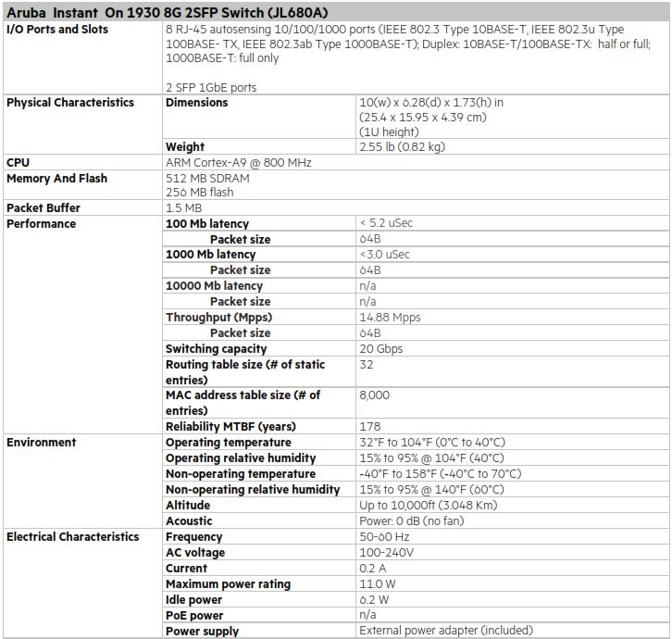The image size is (672, 639).
Task: Click the value '-40°F to 158°F (-40°C to 70°C)'
Action: click(x=441, y=474)
